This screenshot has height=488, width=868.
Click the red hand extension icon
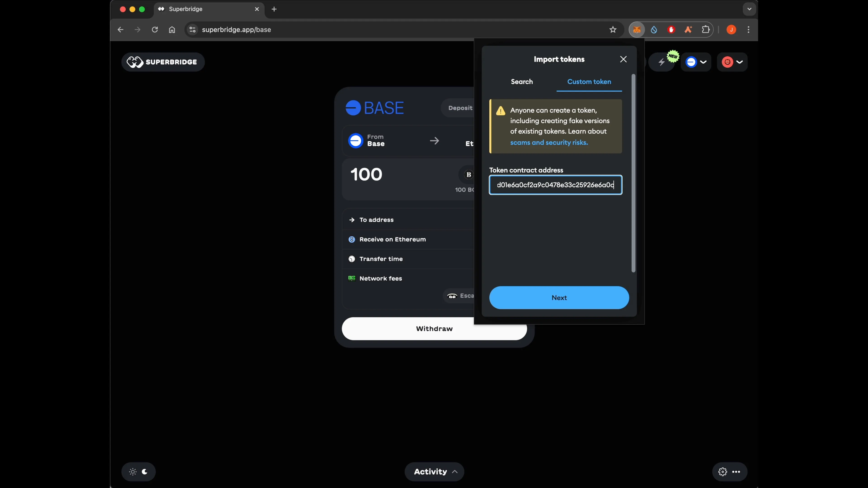tap(671, 30)
